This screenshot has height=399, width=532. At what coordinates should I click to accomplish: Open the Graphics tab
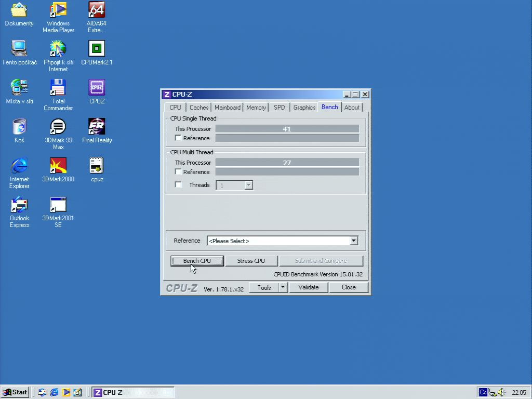304,108
